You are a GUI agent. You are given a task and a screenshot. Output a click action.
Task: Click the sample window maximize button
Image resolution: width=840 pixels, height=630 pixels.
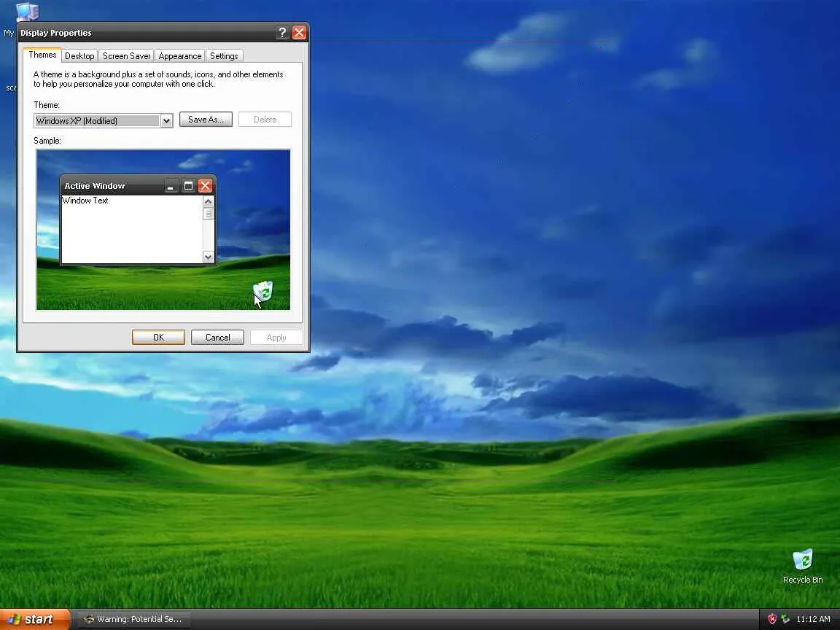coord(188,186)
